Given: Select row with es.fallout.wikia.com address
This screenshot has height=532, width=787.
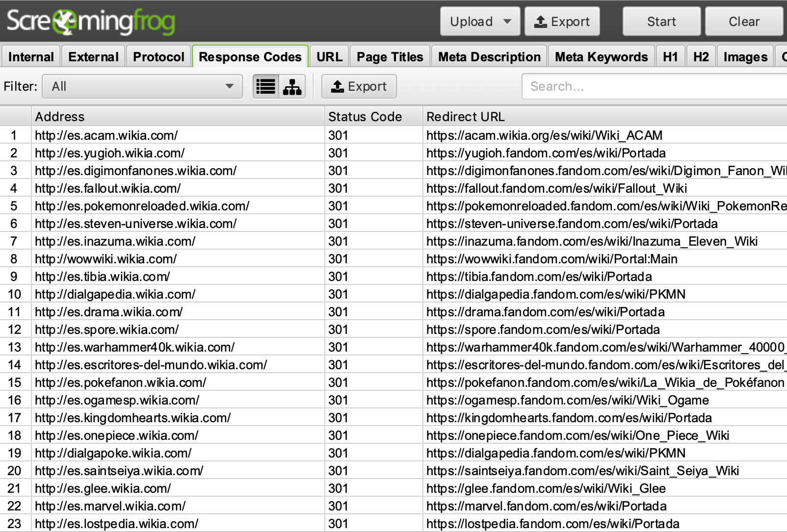Looking at the screenshot, I should point(108,188).
